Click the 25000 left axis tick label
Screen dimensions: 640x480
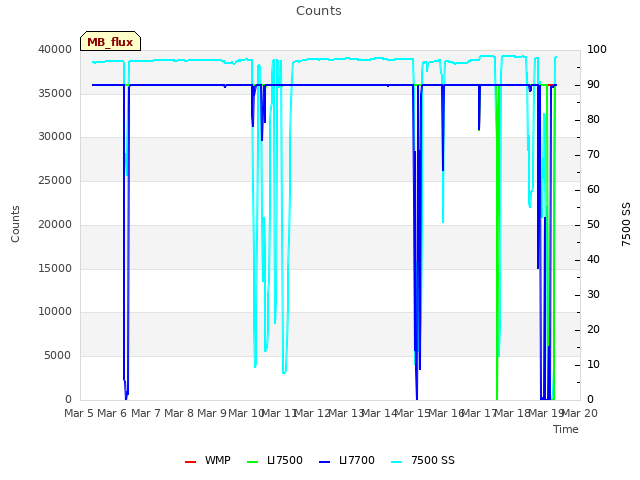pyautogui.click(x=55, y=180)
